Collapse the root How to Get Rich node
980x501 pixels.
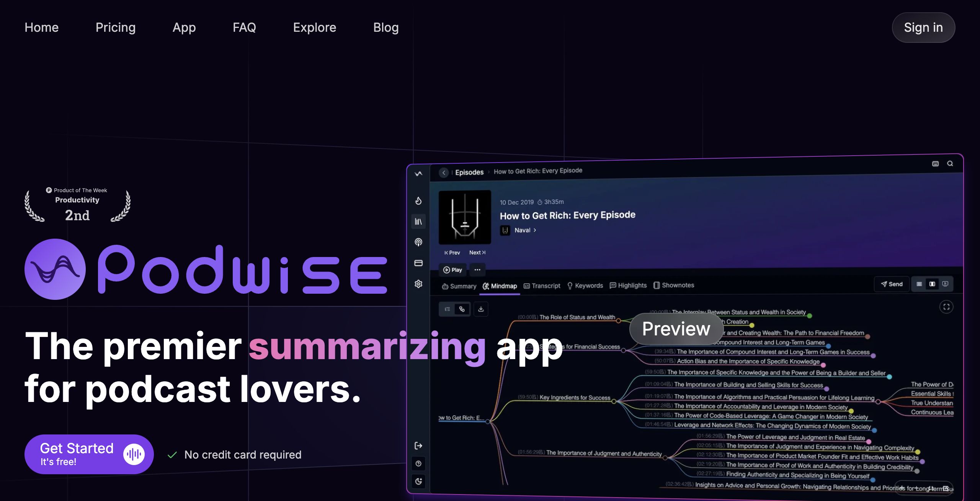(x=488, y=422)
